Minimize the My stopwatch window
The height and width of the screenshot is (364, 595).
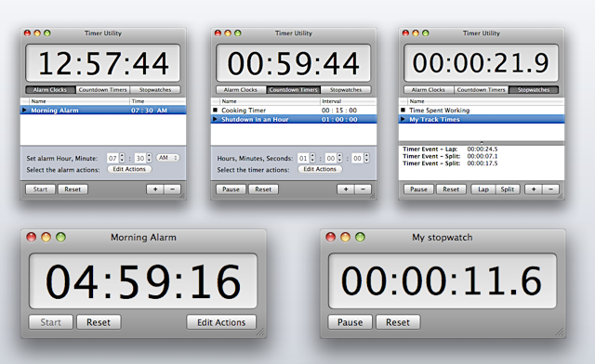pos(345,238)
